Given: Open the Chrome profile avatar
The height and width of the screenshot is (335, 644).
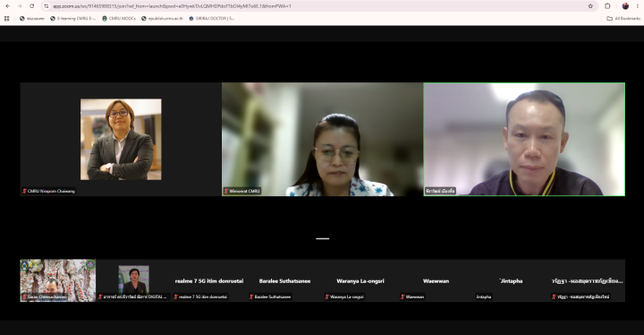Looking at the screenshot, I should point(625,6).
